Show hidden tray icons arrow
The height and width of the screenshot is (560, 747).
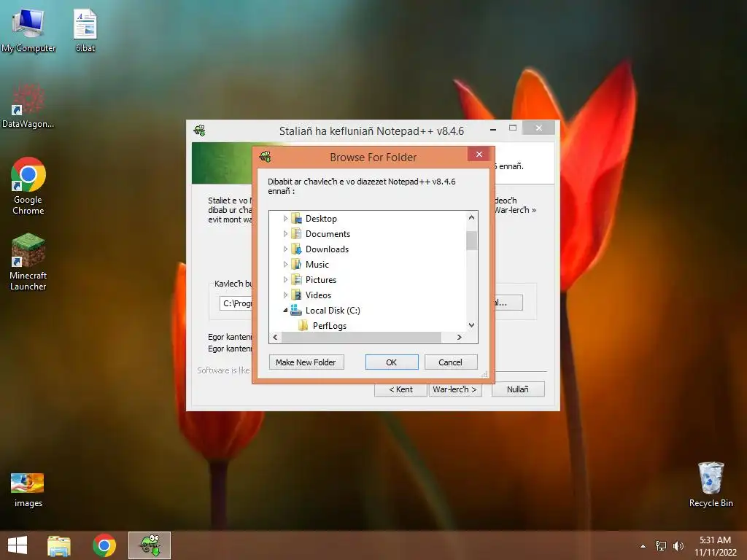pyautogui.click(x=643, y=546)
